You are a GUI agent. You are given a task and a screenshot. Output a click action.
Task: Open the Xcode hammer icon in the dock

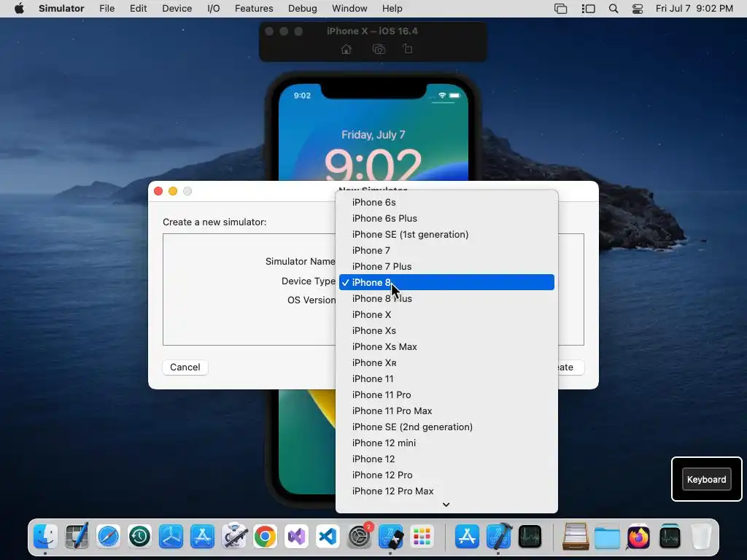click(499, 537)
